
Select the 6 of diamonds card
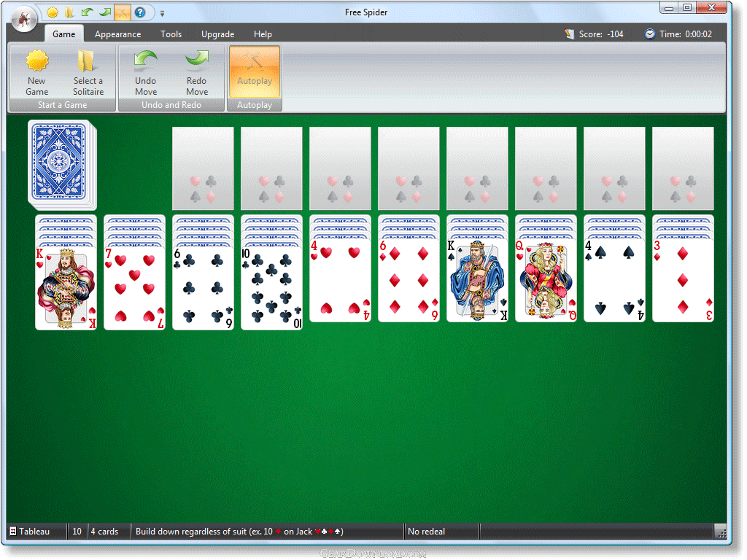409,280
